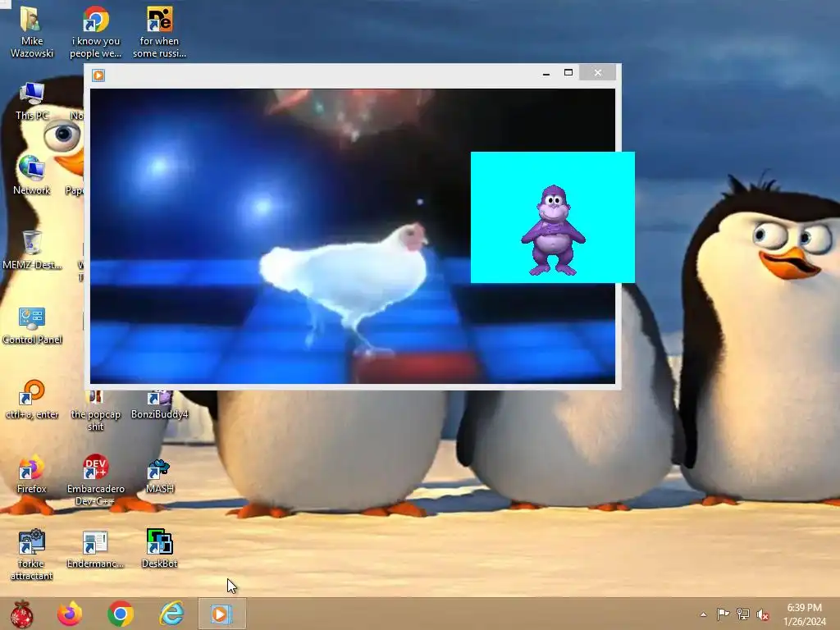The width and height of the screenshot is (840, 630).
Task: Open the MASH desktop shortcut
Action: [160, 476]
